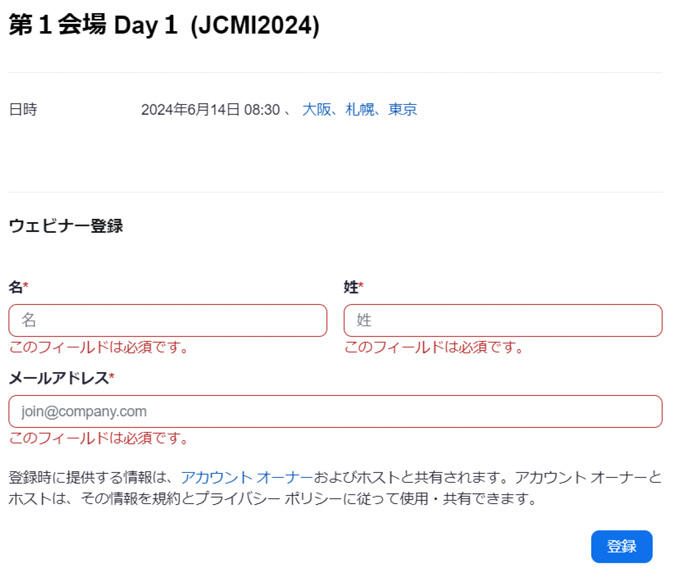680x581 pixels.
Task: Click the 2024年6月14日 08:30 date text
Action: click(210, 110)
